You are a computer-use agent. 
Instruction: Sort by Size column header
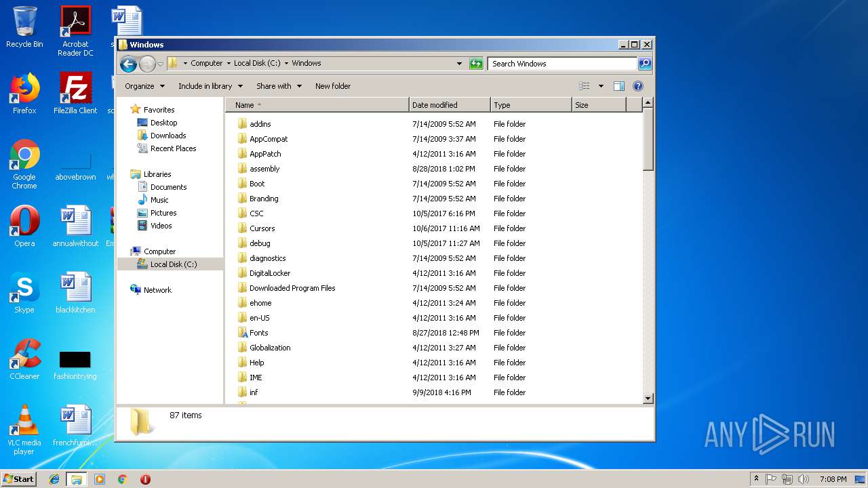599,105
